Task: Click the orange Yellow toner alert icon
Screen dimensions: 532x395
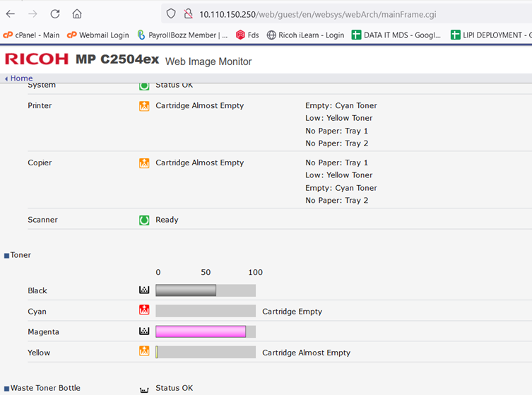Action: (144, 350)
